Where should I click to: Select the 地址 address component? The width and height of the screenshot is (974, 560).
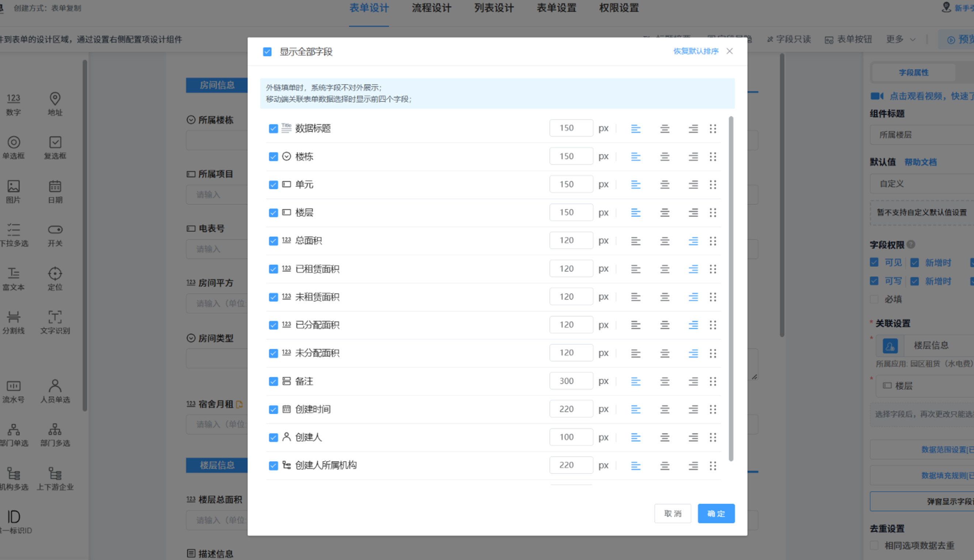click(55, 104)
